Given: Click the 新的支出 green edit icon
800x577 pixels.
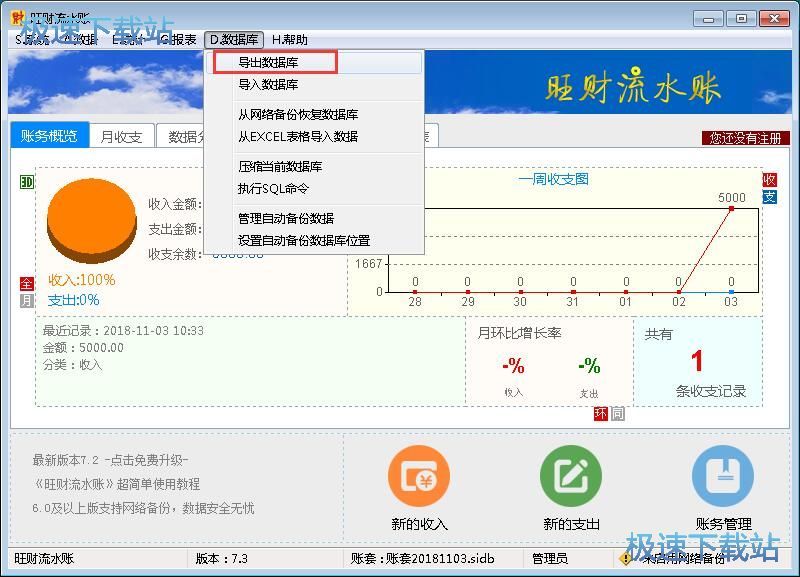Looking at the screenshot, I should tap(571, 475).
